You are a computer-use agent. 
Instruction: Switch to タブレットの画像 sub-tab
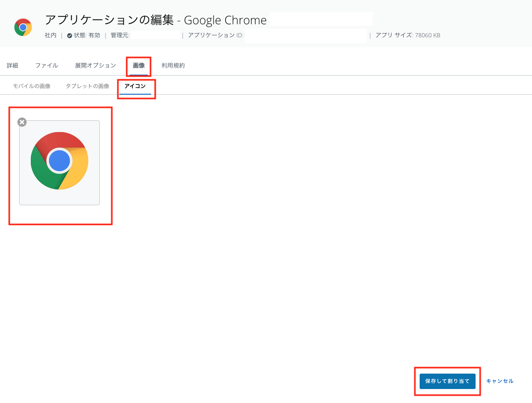click(x=88, y=86)
